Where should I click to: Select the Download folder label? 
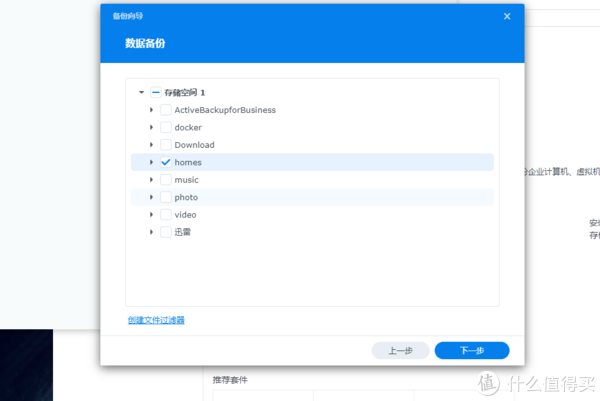(194, 145)
